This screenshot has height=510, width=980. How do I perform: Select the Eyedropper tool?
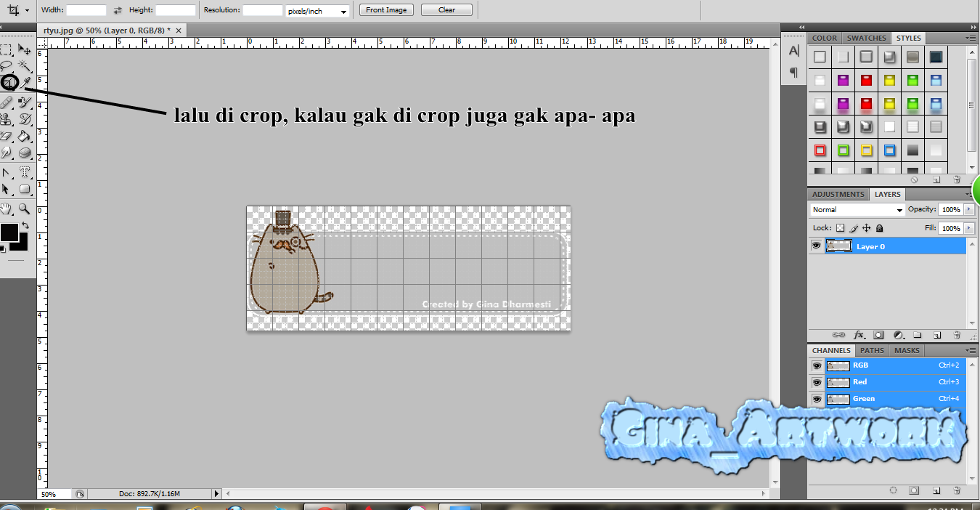click(x=25, y=82)
